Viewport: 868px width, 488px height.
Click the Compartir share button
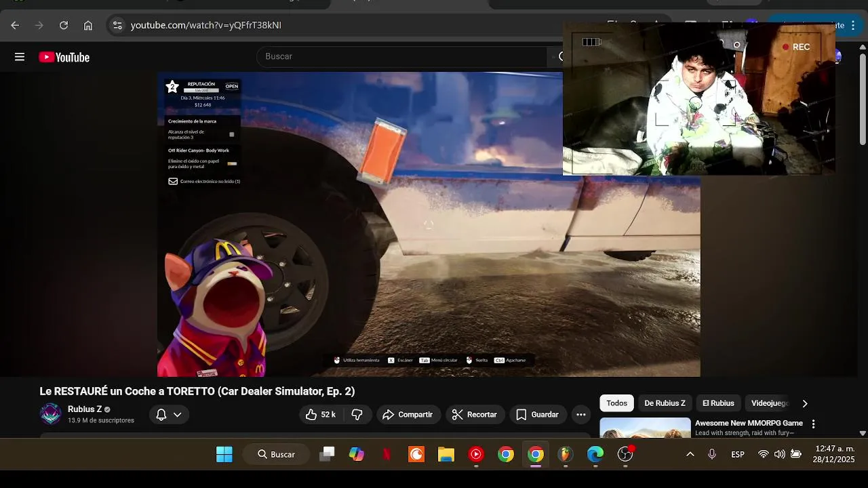[408, 415]
